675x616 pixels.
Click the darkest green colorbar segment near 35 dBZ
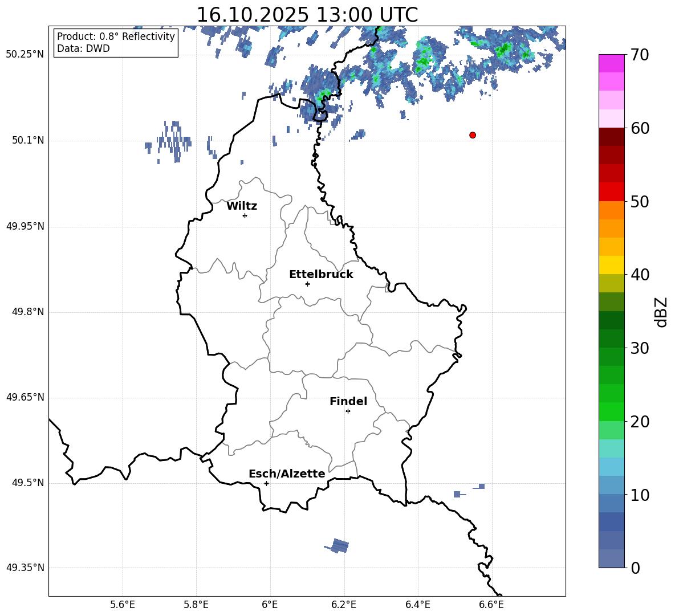click(612, 320)
